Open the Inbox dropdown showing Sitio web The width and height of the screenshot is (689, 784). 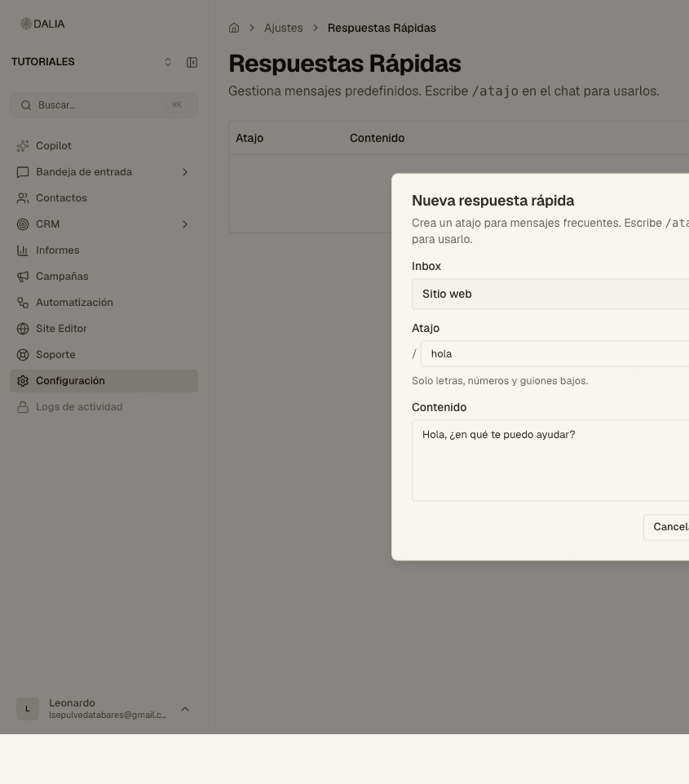[x=550, y=294]
